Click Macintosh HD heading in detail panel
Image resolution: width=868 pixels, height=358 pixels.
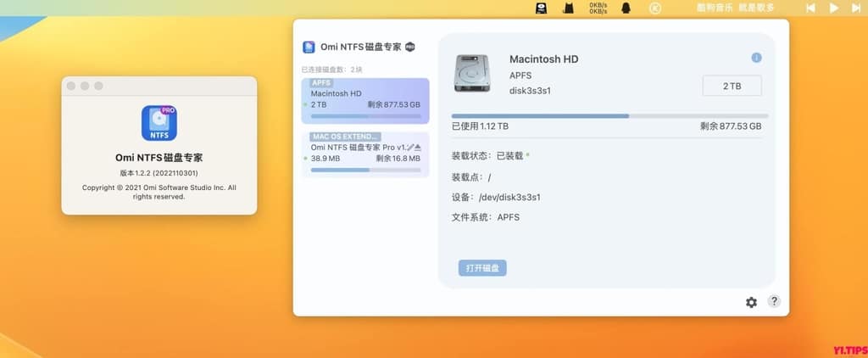[543, 59]
